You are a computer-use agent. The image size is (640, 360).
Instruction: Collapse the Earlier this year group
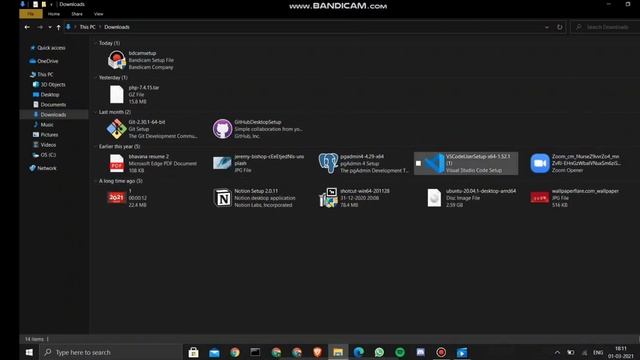pyautogui.click(x=96, y=147)
